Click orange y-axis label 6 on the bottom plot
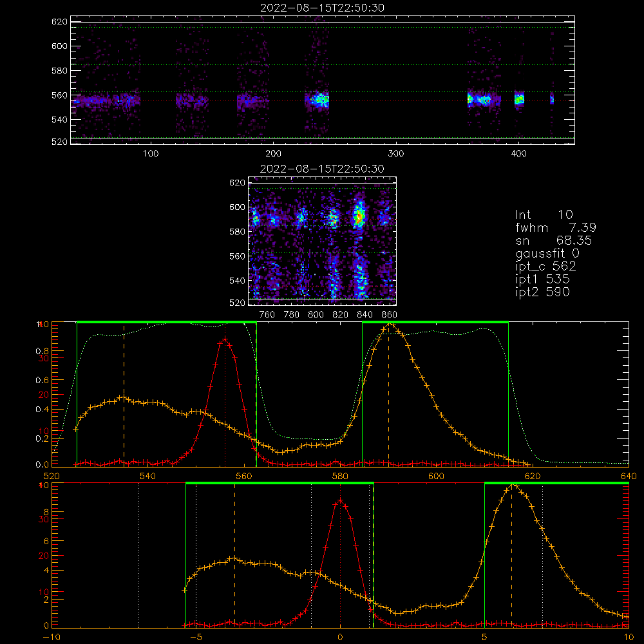 click(x=46, y=542)
